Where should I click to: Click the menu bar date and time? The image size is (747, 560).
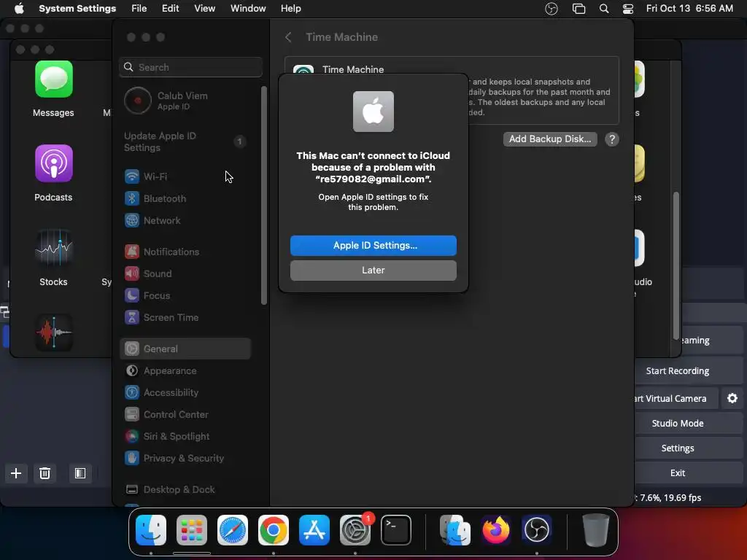689,9
